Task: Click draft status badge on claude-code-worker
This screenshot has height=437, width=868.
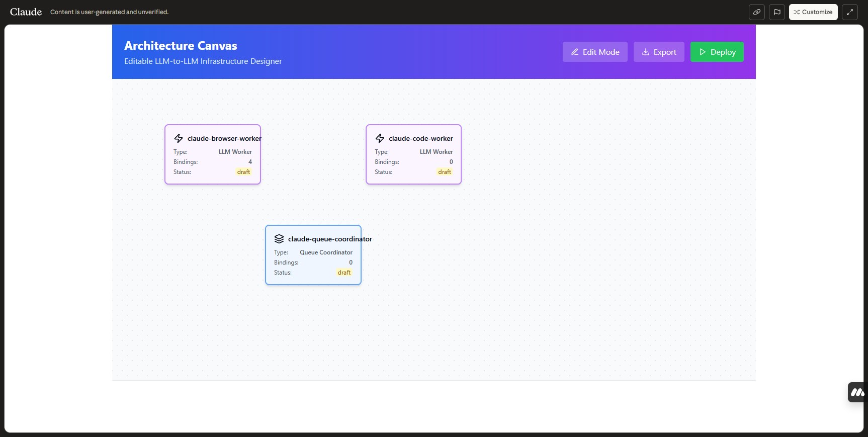Action: 445,172
